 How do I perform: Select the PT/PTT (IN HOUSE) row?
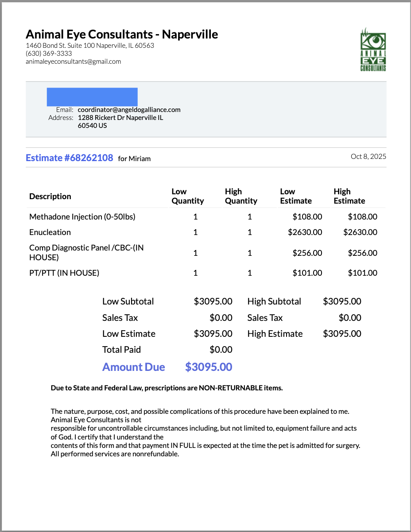click(x=64, y=273)
